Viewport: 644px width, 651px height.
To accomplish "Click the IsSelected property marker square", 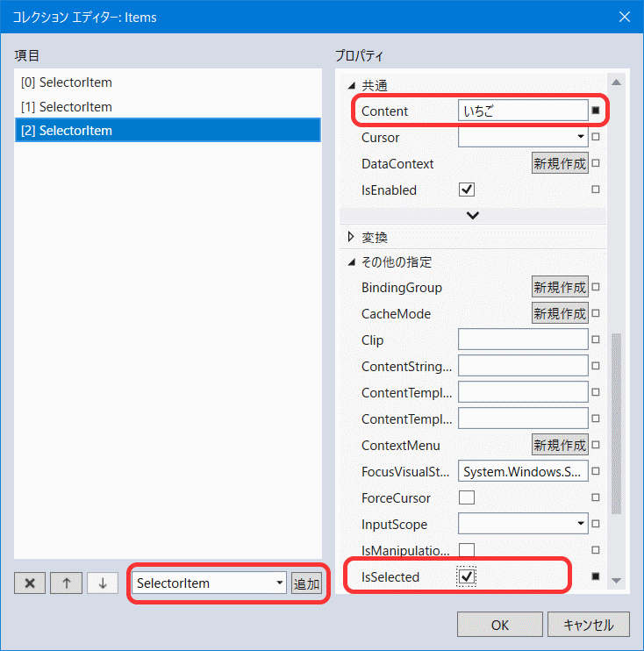I will [596, 576].
